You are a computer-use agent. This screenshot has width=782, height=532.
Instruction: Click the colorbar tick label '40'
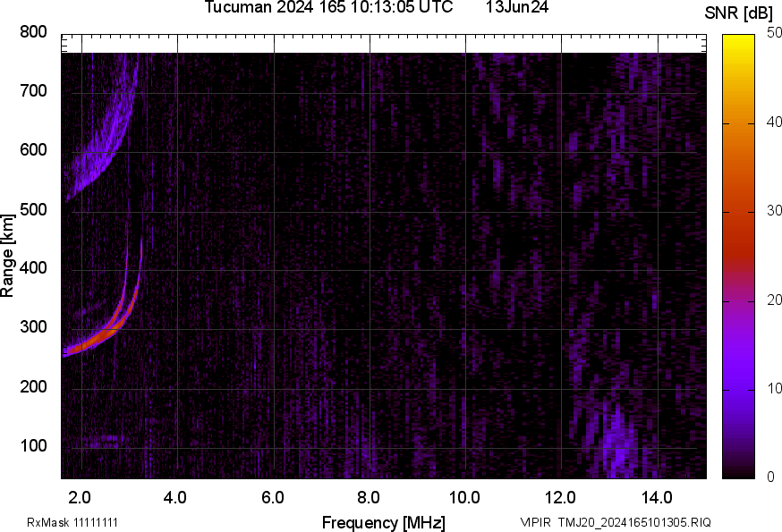tap(775, 122)
